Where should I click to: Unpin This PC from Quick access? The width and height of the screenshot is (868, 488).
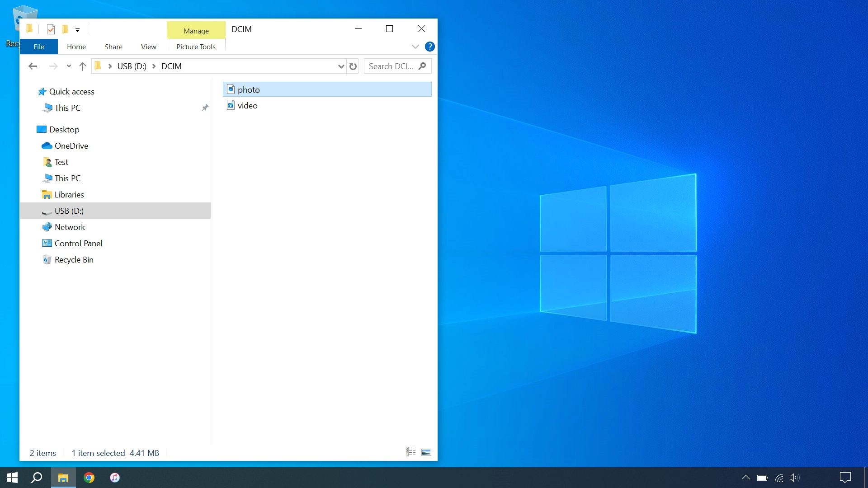click(205, 108)
